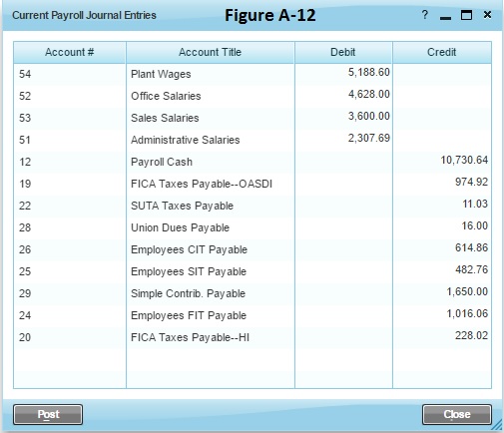This screenshot has height=433, width=504.
Task: Click the credit amount 482.76
Action: pos(471,269)
